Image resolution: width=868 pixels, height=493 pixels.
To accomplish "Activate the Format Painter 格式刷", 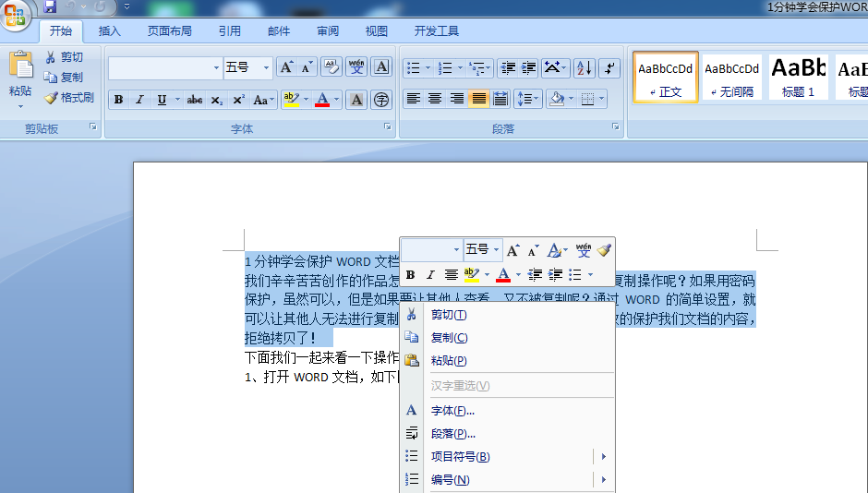I will tap(69, 97).
